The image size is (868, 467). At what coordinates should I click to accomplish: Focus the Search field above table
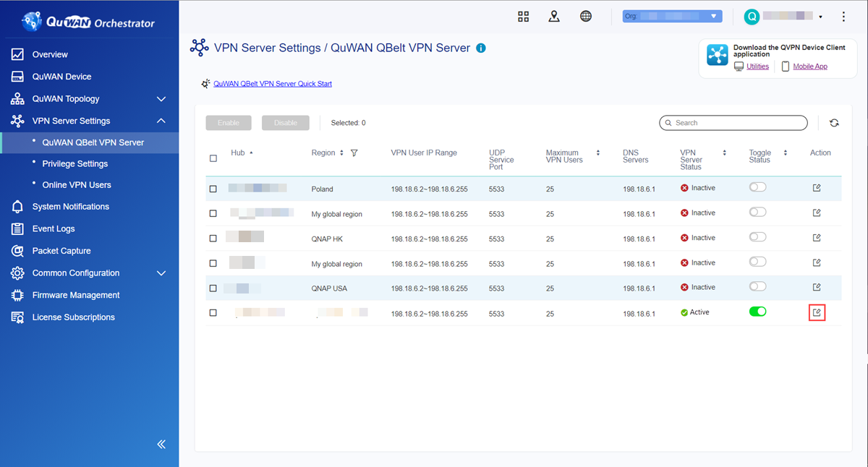coord(733,123)
